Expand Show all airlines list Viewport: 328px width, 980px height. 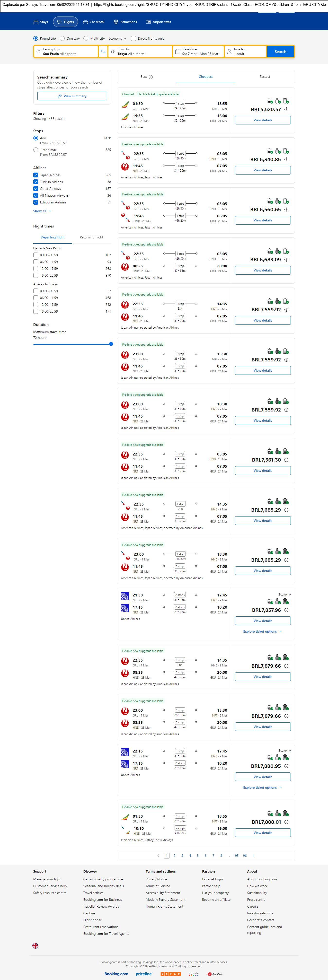tap(42, 211)
